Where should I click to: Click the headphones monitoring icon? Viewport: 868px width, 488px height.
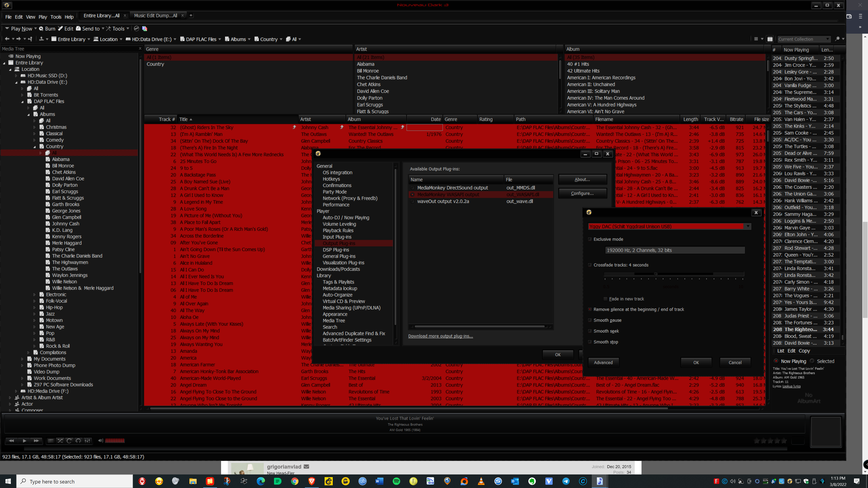pyautogui.click(x=78, y=441)
